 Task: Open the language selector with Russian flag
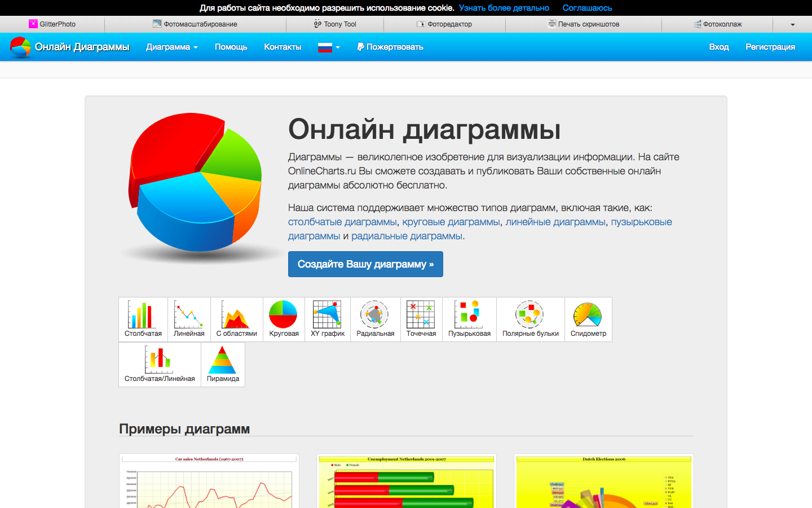(x=329, y=47)
